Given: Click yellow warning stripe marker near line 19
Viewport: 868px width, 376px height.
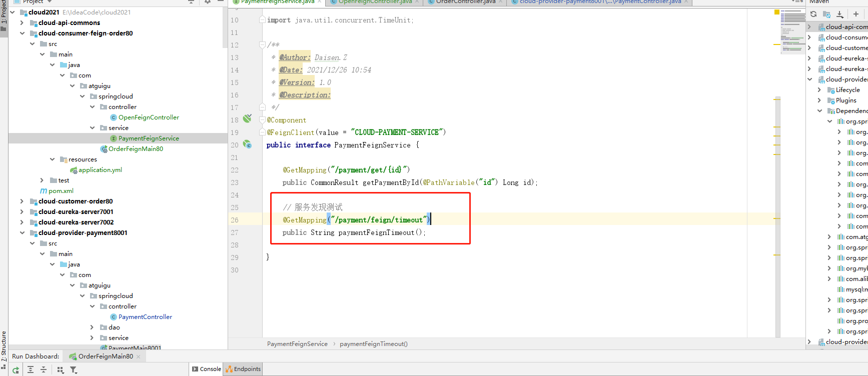Looking at the screenshot, I should tap(777, 135).
